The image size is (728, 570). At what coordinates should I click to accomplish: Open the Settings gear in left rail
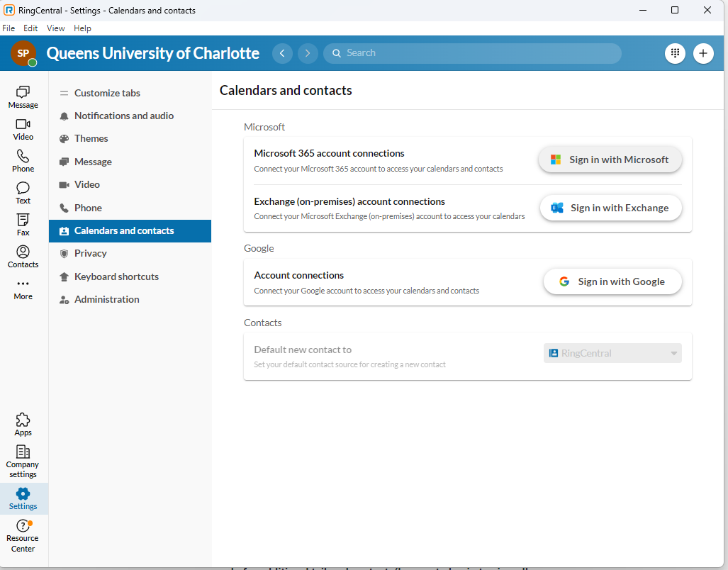(23, 498)
